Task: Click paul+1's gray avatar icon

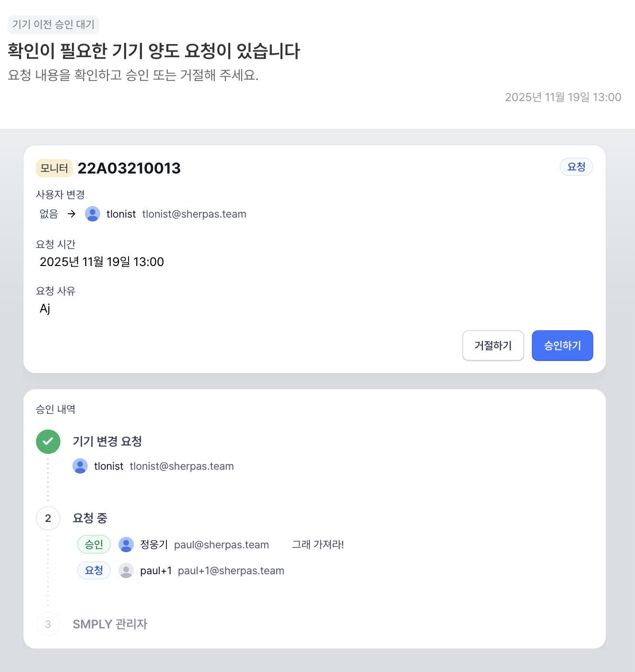Action: [x=126, y=570]
